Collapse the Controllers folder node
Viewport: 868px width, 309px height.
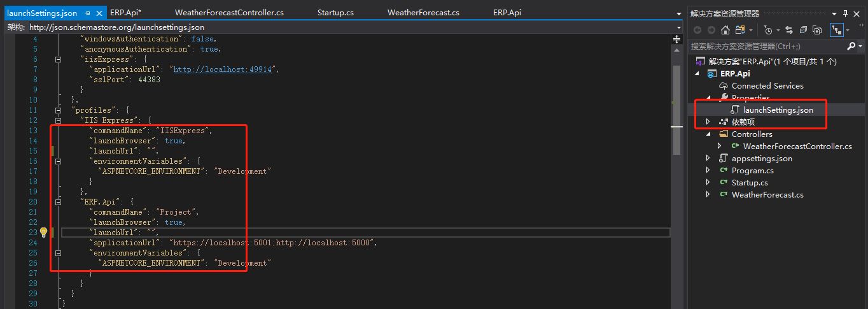tap(708, 134)
